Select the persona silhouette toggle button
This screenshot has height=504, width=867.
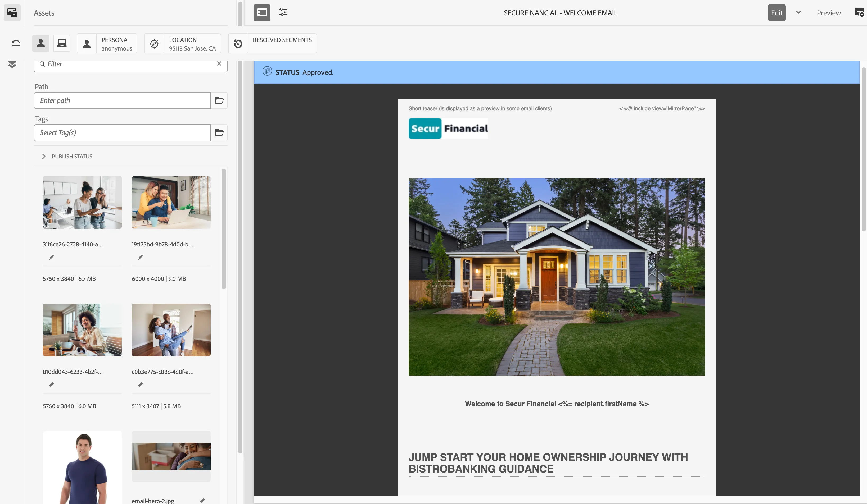[40, 43]
